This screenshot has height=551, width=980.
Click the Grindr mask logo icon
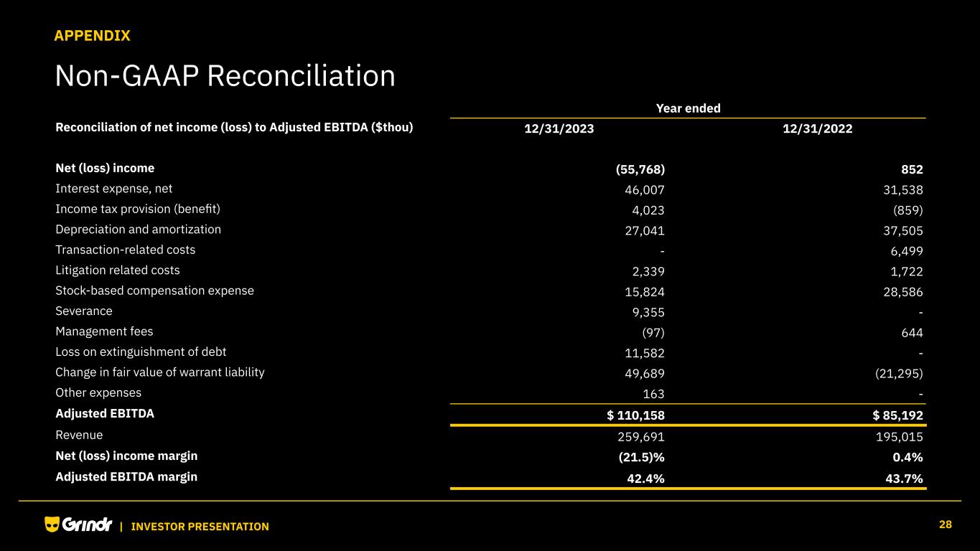coord(52,525)
